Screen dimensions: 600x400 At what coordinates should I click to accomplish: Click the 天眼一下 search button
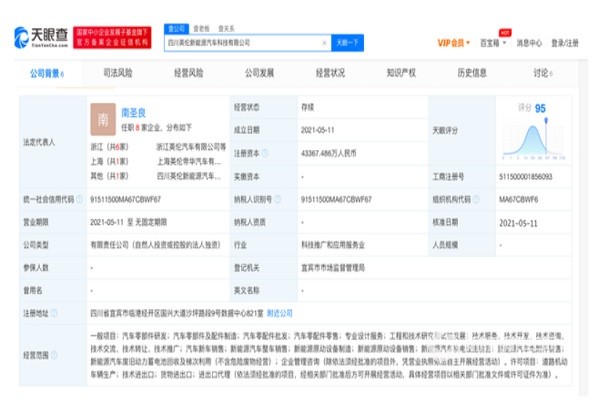pos(347,43)
